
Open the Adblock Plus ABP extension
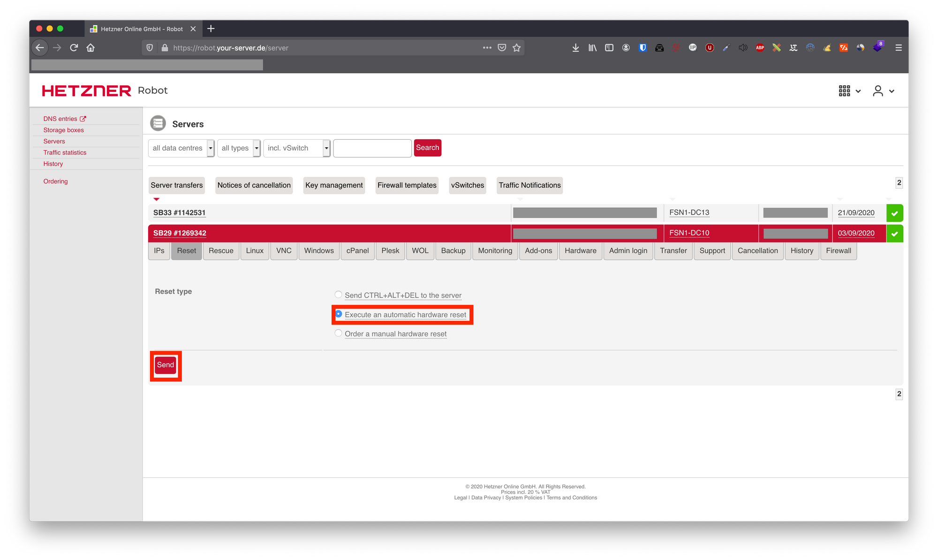click(760, 48)
